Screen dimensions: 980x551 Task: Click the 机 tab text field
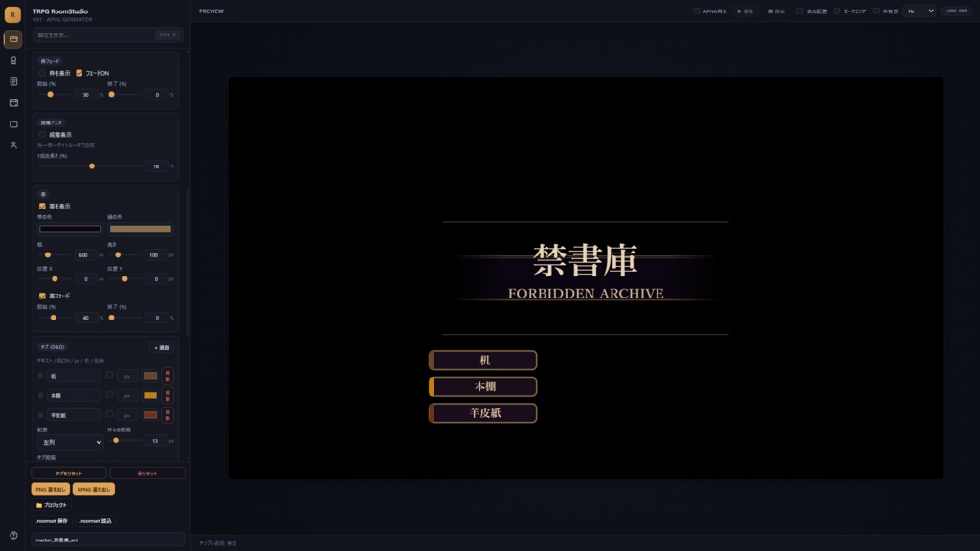(x=75, y=376)
